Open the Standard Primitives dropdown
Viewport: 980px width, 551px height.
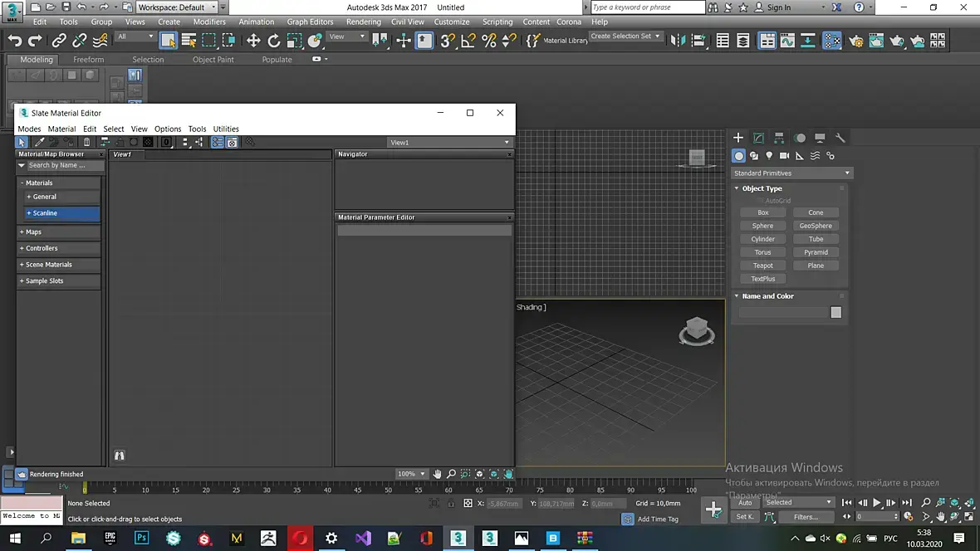click(x=791, y=173)
